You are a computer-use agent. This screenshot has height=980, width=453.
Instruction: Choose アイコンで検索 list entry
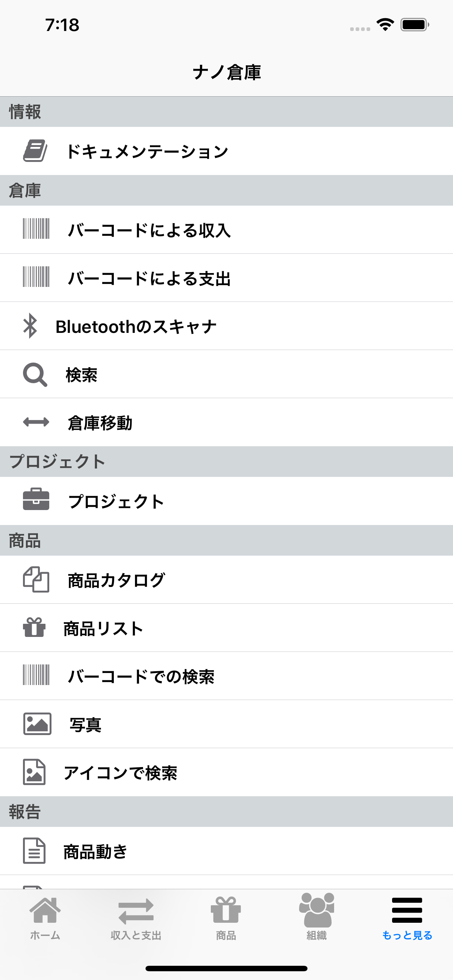tap(226, 772)
